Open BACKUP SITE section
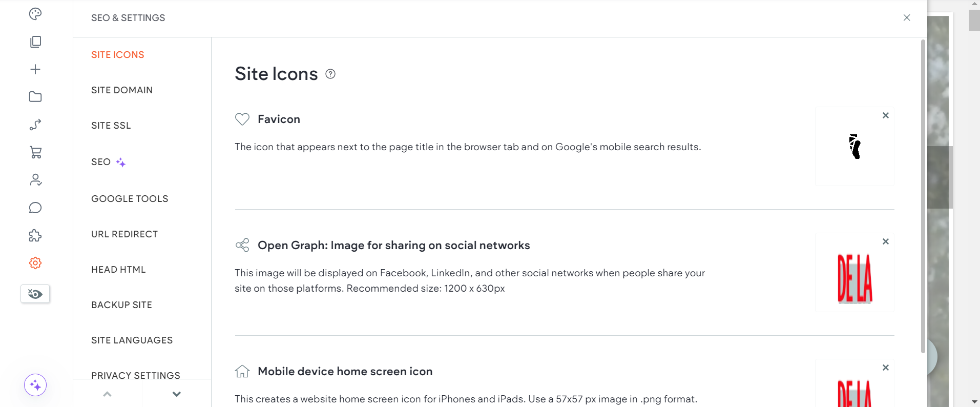The width and height of the screenshot is (980, 407). point(121,305)
